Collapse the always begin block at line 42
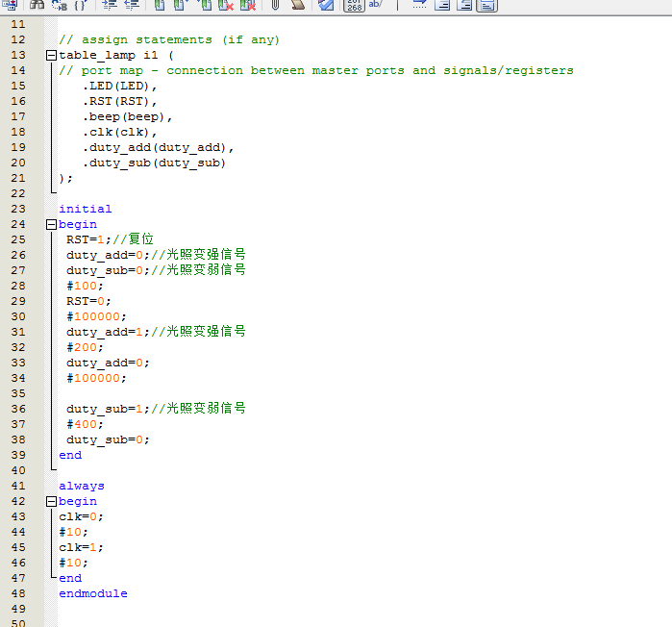Viewport: 672px width, 627px height. point(51,501)
